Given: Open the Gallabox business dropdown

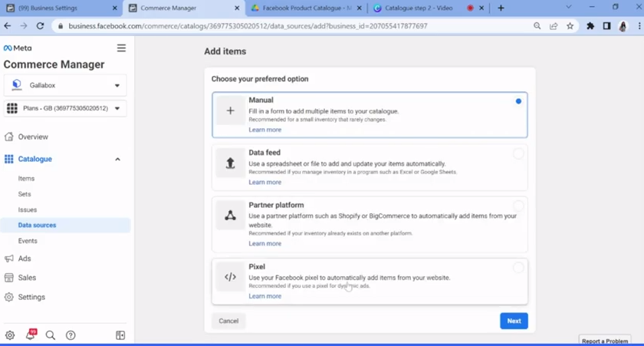Looking at the screenshot, I should point(65,85).
